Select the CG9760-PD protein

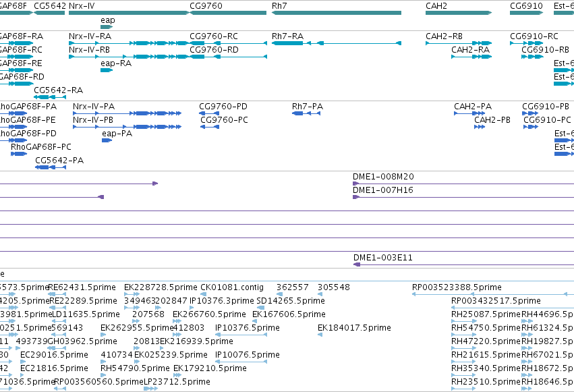pos(223,107)
